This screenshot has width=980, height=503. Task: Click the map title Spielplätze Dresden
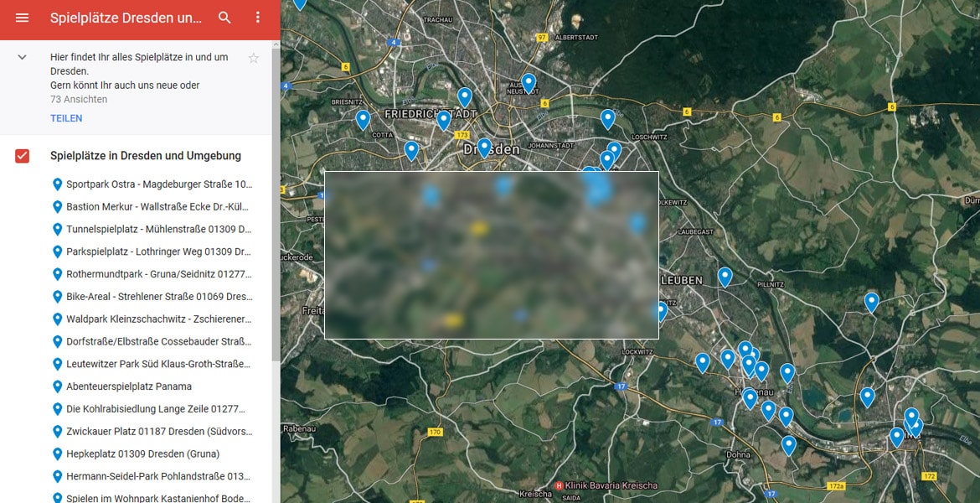click(126, 18)
